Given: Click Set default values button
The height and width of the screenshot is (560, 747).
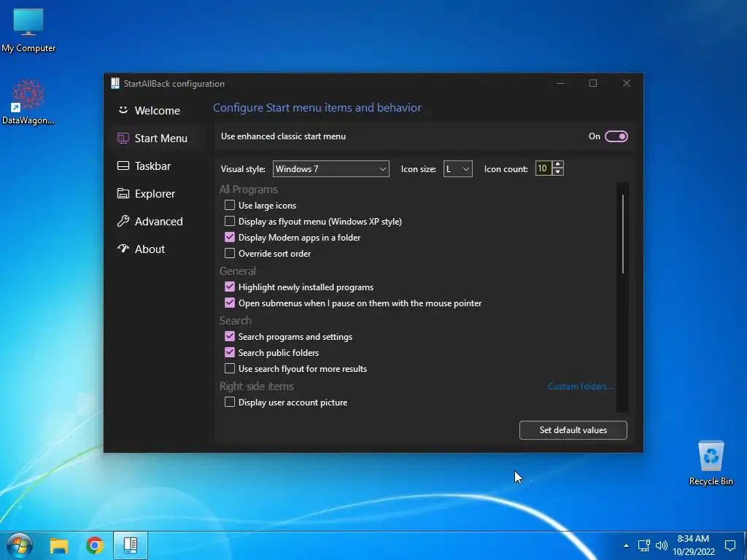Looking at the screenshot, I should tap(573, 430).
